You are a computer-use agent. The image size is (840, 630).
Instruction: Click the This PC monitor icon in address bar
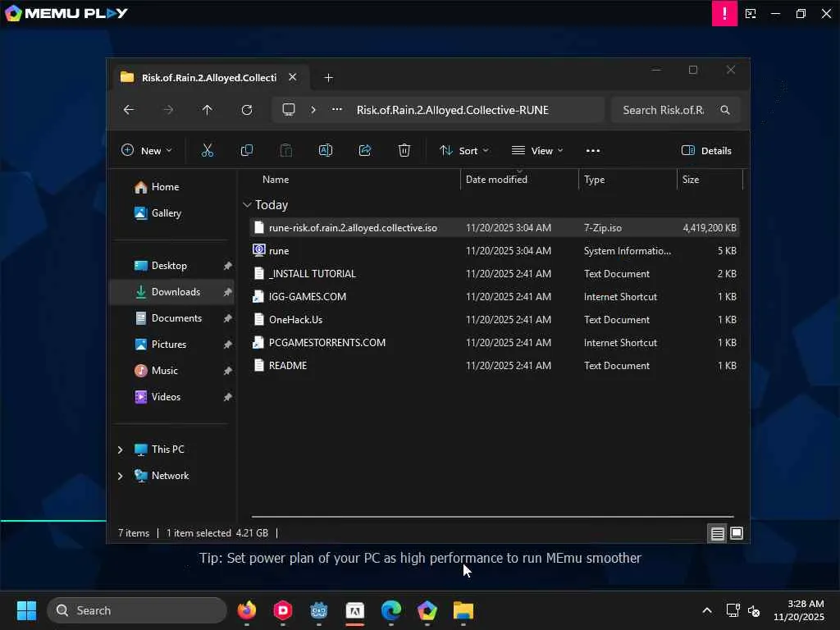289,110
